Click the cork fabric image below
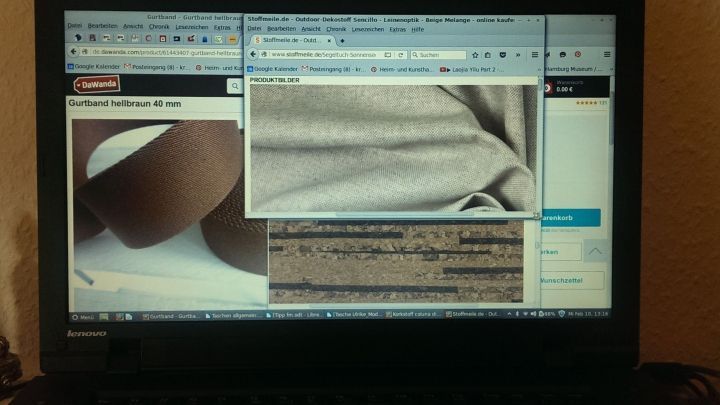 click(396, 262)
